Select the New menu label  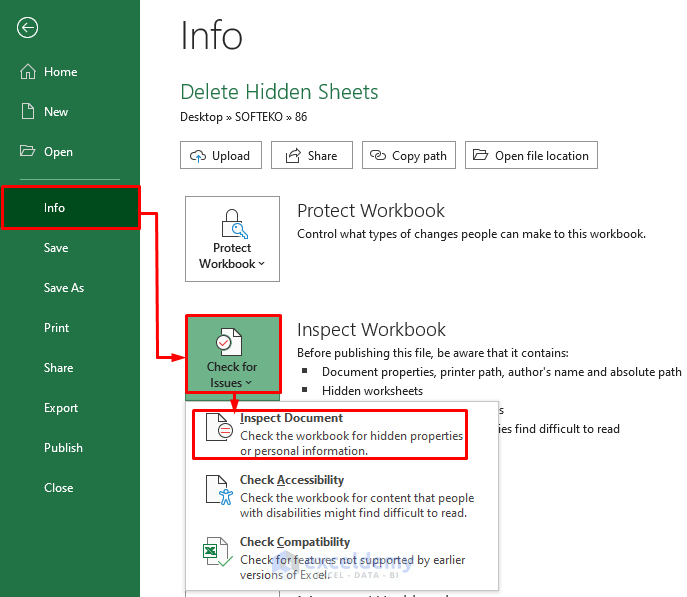(56, 112)
